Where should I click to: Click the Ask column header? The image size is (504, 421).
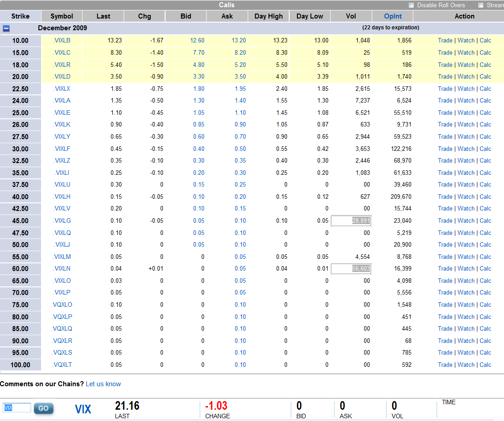click(x=227, y=16)
